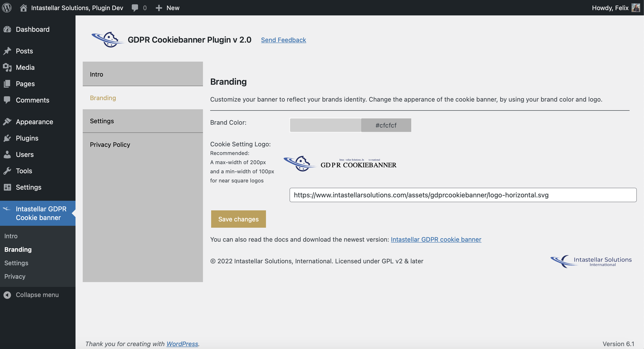
Task: Switch to Privacy Policy plugin tab
Action: click(143, 145)
